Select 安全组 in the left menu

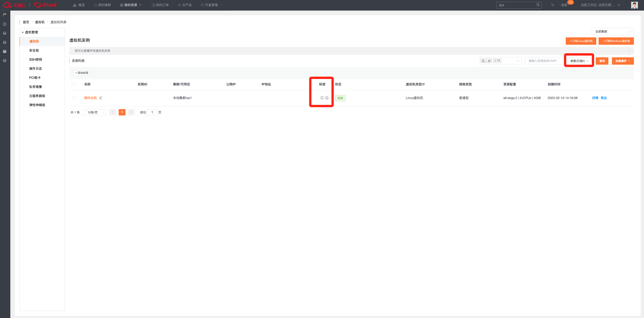pyautogui.click(x=34, y=51)
